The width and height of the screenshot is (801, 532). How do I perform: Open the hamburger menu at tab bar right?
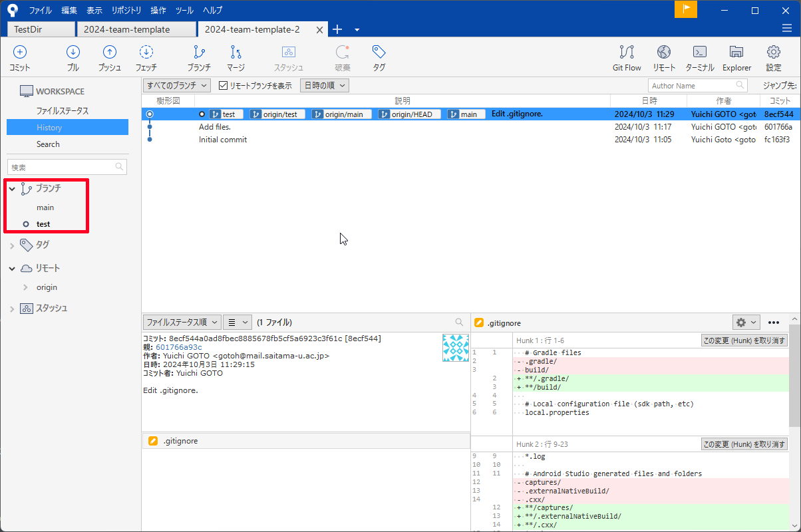tap(787, 28)
